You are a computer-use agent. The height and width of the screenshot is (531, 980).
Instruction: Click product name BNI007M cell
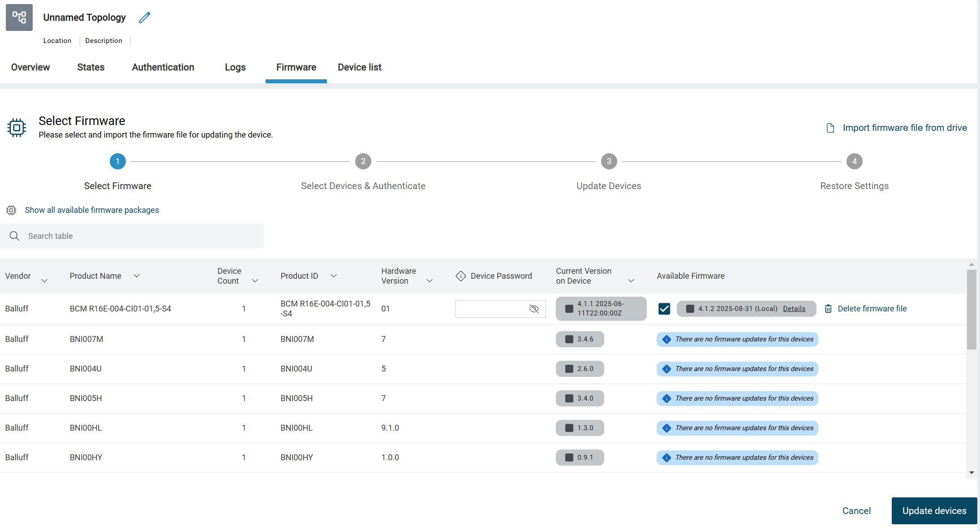click(86, 339)
